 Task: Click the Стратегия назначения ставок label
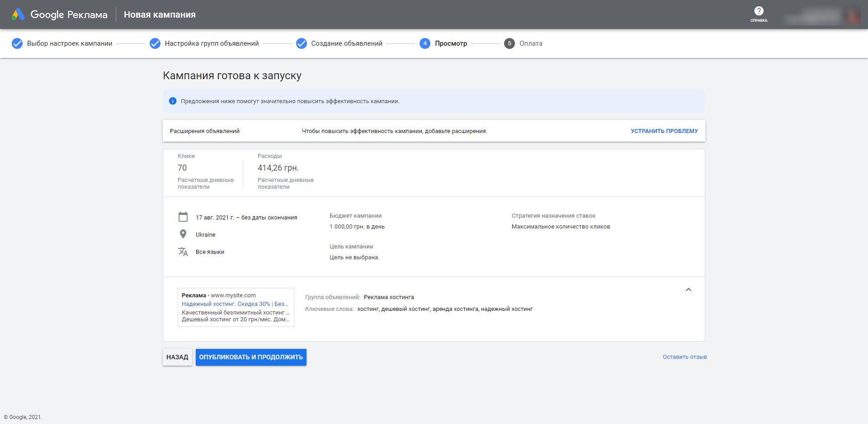(x=553, y=216)
